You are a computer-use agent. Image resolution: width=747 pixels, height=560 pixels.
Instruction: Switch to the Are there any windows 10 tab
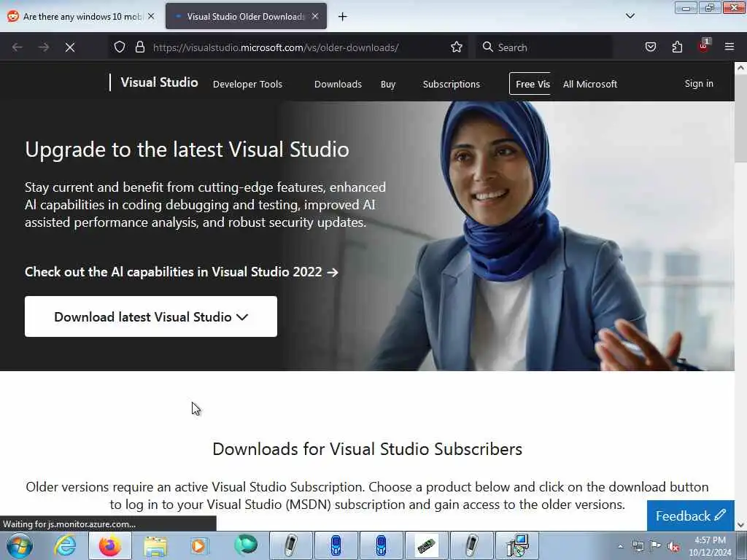point(80,16)
